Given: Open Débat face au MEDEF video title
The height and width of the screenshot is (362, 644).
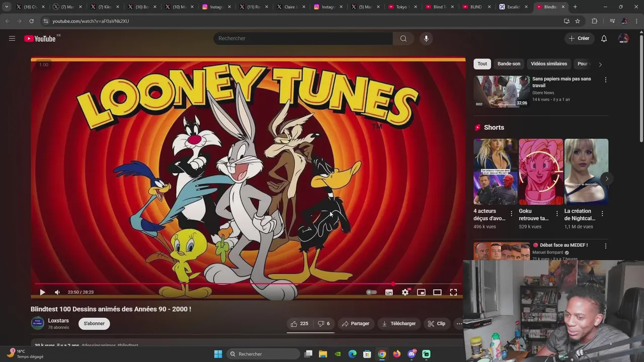Looking at the screenshot, I should point(563,245).
